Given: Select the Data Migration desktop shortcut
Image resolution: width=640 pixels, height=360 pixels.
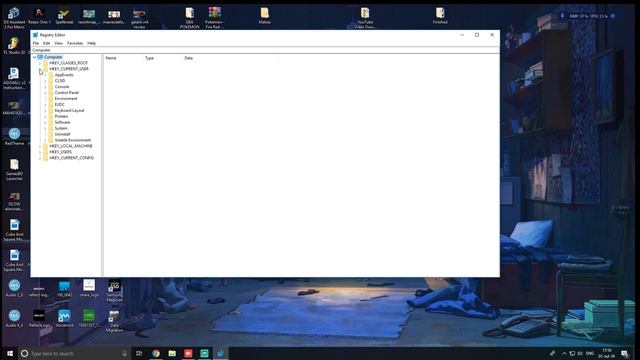Looking at the screenshot, I should click(114, 321).
